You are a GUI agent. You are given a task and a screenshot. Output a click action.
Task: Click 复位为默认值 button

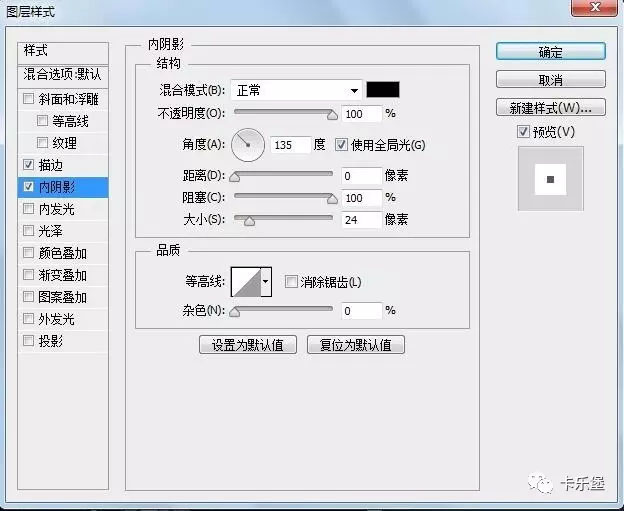356,345
